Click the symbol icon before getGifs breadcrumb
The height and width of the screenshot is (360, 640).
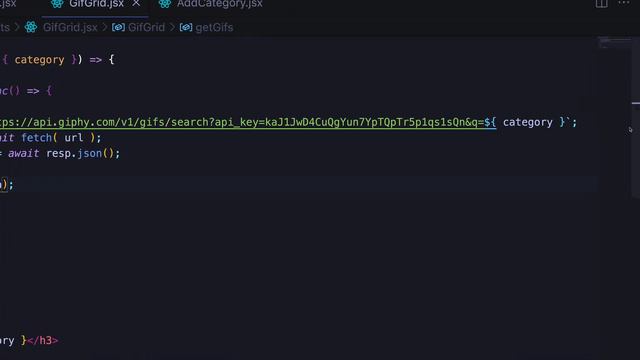point(186,27)
